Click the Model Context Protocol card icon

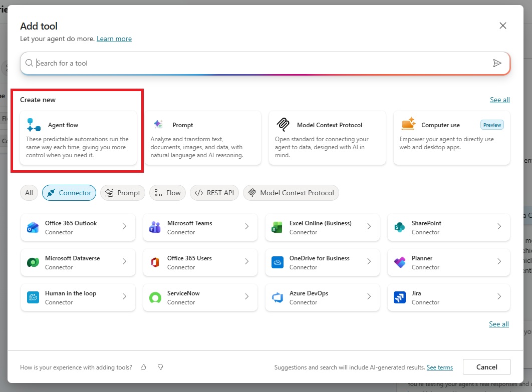tap(283, 125)
